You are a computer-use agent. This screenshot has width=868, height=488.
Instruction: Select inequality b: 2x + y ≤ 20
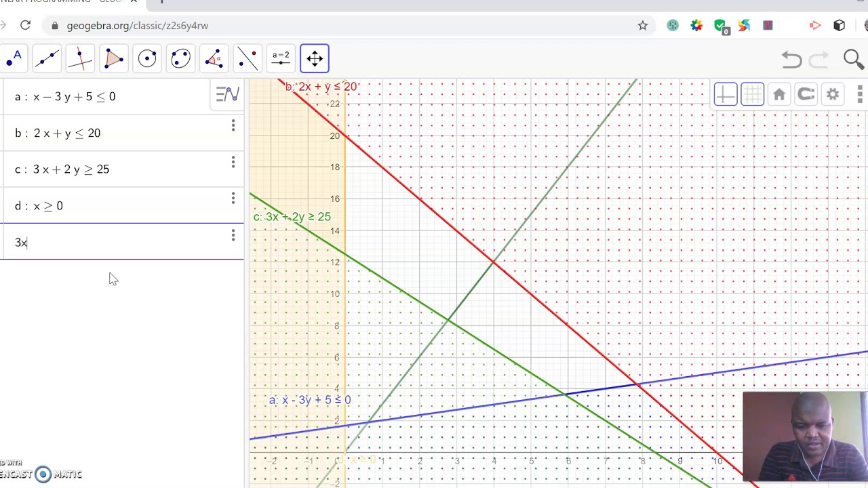58,134
